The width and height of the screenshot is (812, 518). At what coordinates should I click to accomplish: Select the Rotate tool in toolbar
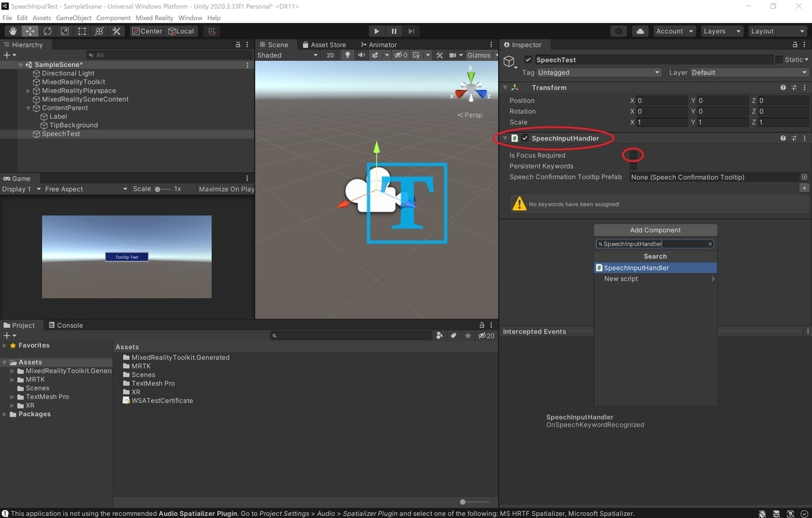coord(47,31)
